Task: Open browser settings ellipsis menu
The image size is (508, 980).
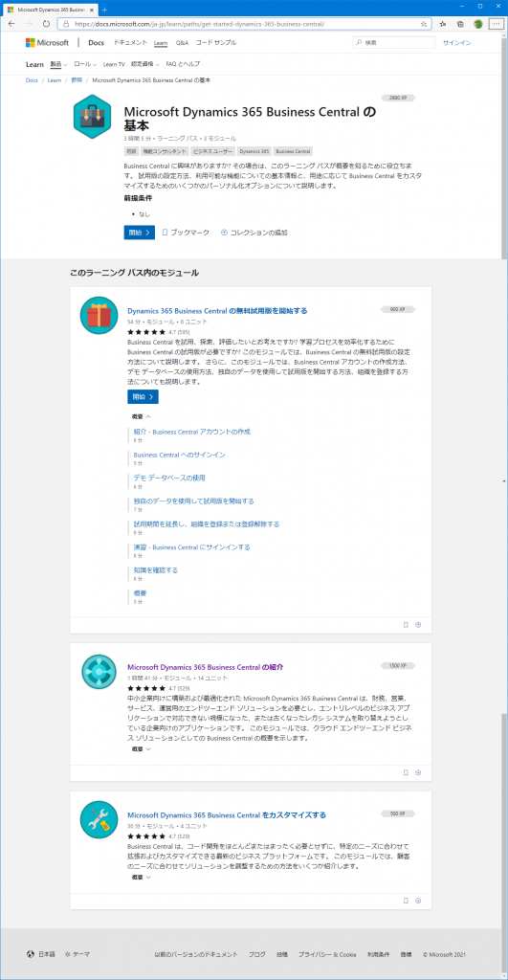Action: click(497, 24)
